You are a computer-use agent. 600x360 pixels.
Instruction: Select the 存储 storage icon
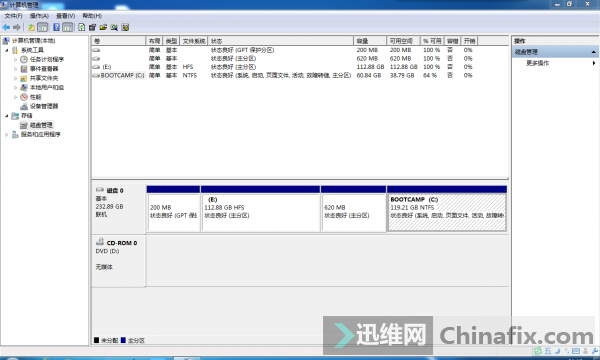click(15, 116)
